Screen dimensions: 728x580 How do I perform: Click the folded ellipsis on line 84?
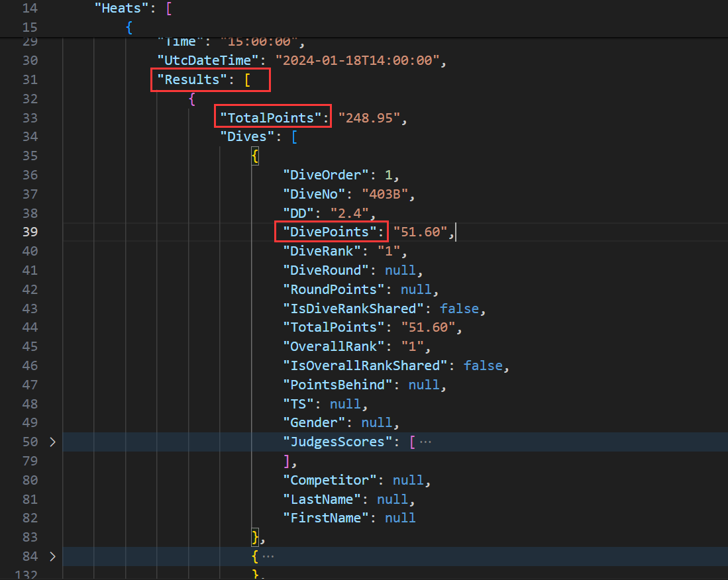(268, 556)
